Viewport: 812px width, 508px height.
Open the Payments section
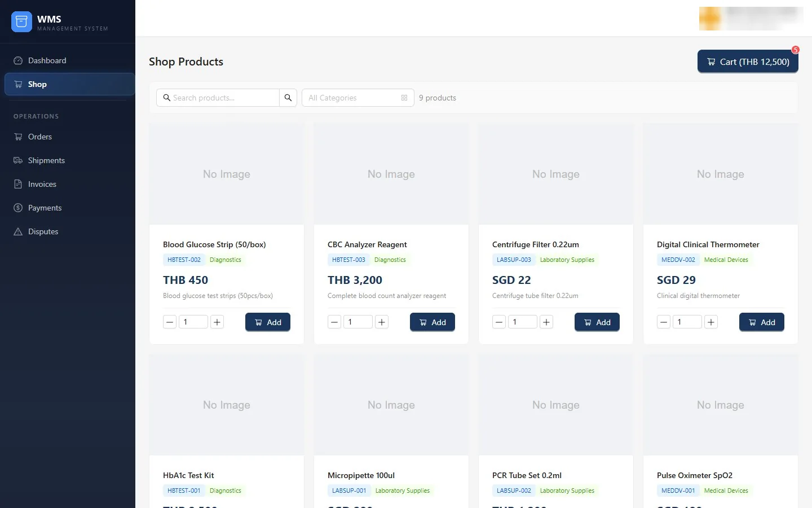click(69, 208)
